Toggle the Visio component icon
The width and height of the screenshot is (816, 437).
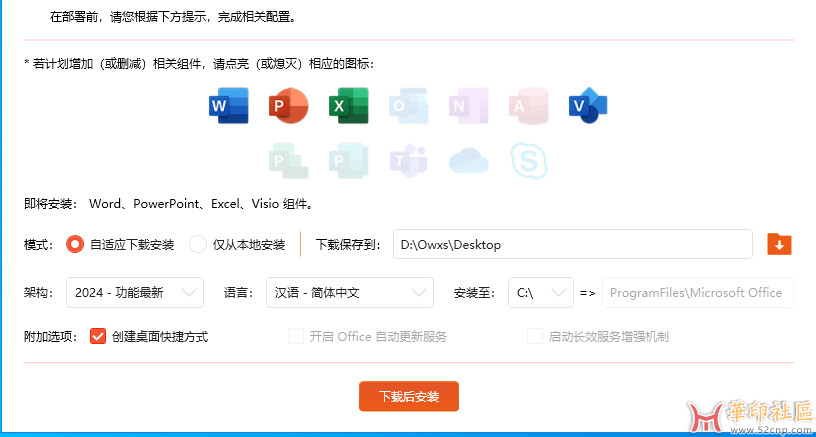[x=588, y=106]
